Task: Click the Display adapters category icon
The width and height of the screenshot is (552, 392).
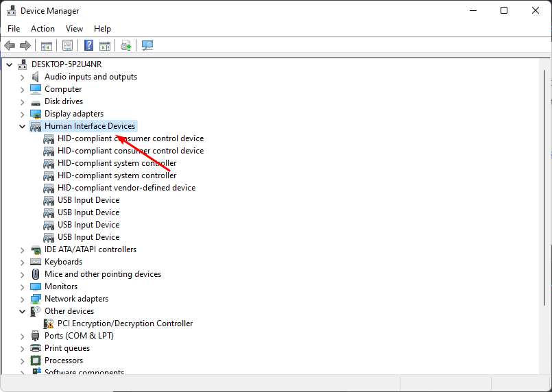Action: point(36,114)
